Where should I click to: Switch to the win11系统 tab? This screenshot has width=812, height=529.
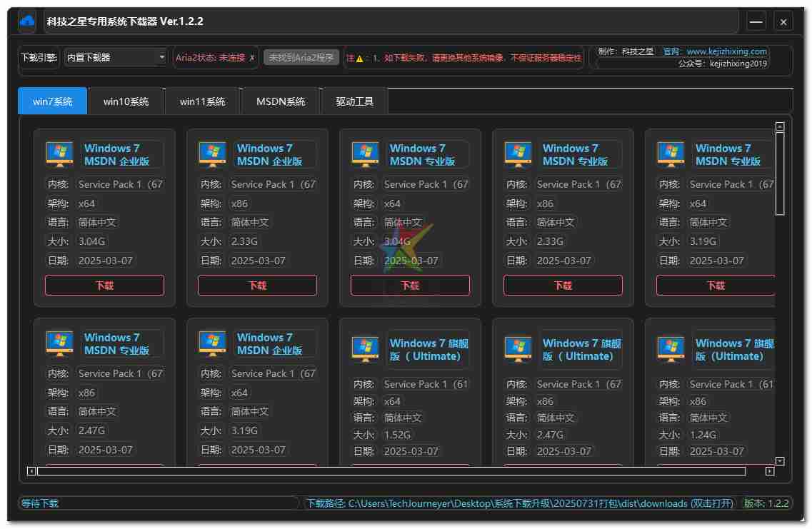click(x=202, y=101)
